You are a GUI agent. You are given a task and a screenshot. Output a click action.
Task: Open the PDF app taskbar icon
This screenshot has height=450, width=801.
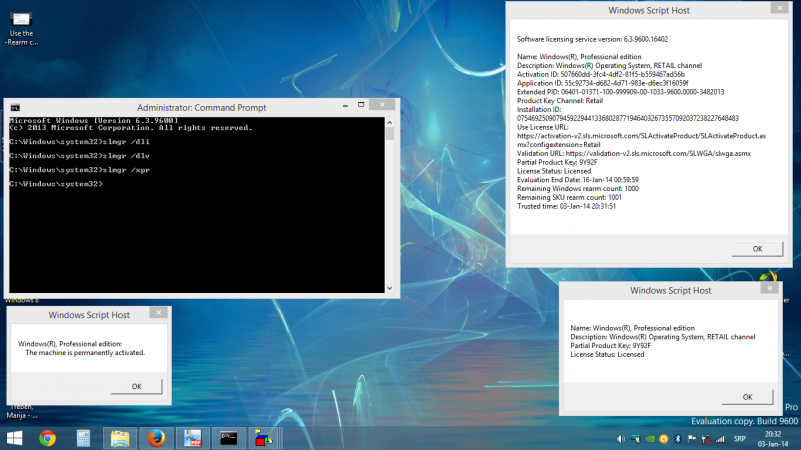point(193,438)
